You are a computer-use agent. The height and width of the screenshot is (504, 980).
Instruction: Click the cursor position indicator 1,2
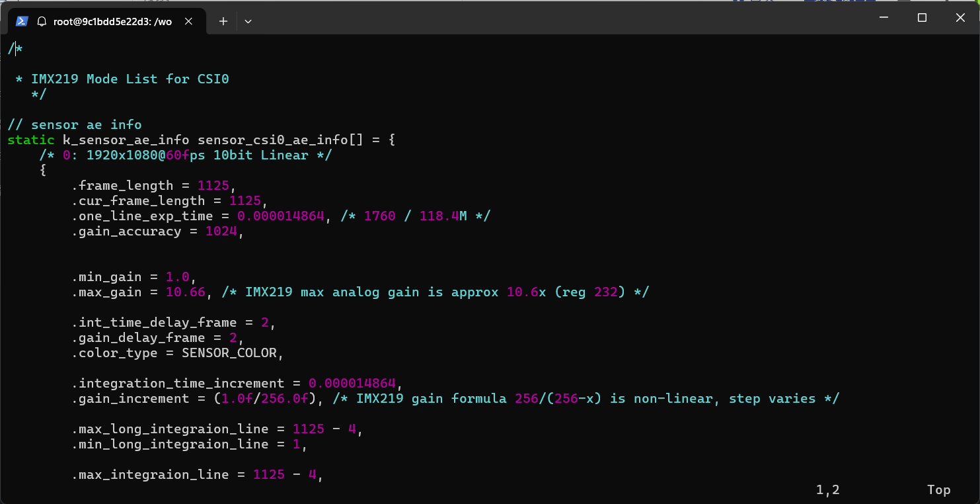pos(827,489)
